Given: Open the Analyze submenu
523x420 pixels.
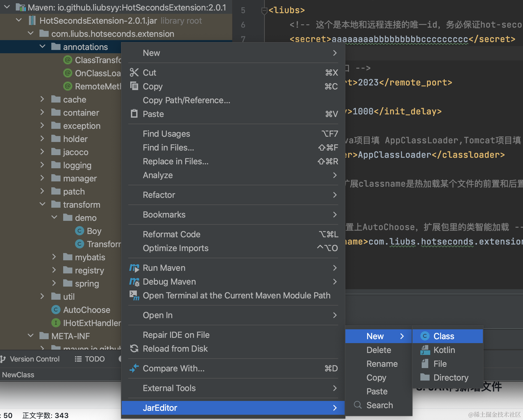Looking at the screenshot, I should (233, 175).
